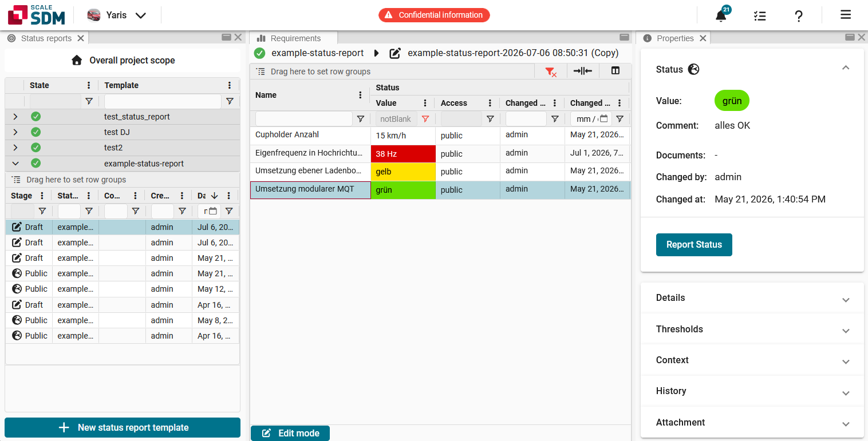Open the Template column filter
The height and width of the screenshot is (441, 868).
tap(230, 101)
